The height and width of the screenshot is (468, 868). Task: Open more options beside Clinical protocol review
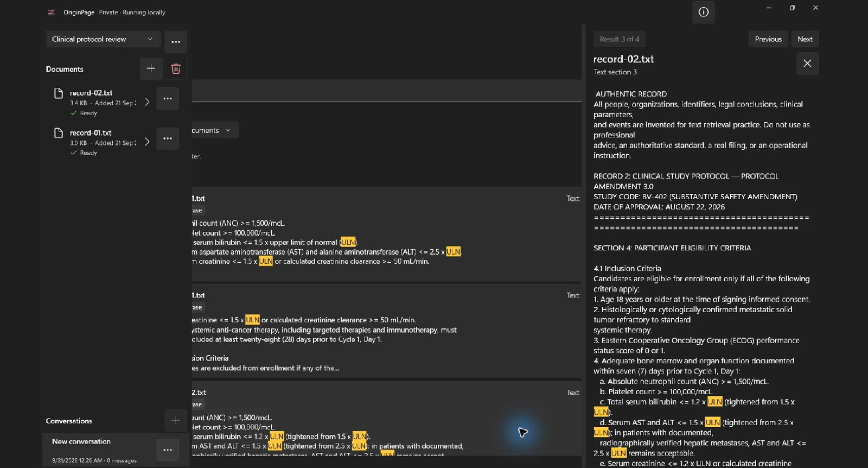[176, 42]
